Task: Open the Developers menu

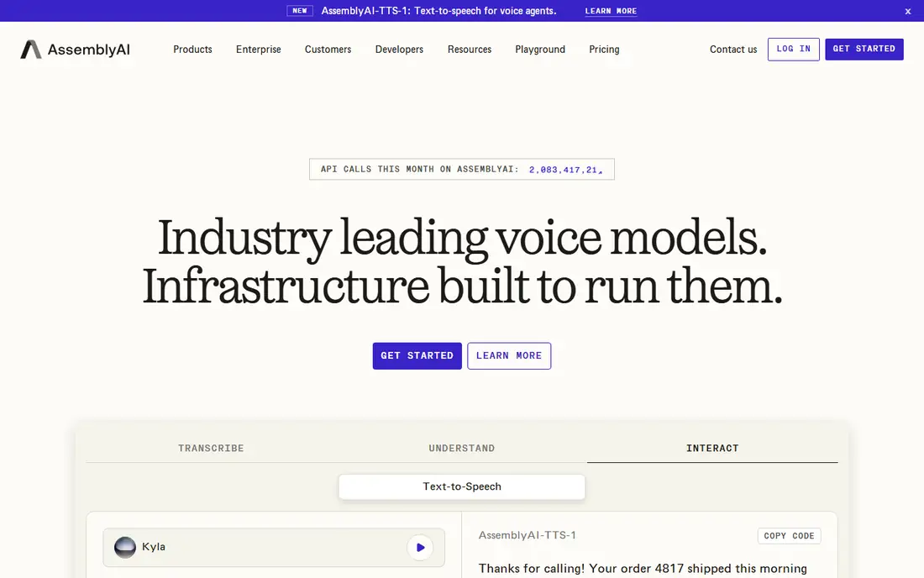Action: (400, 50)
